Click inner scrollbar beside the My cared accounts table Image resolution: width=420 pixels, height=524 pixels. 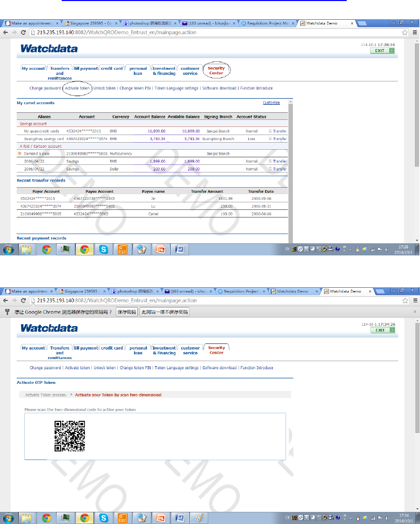point(291,171)
